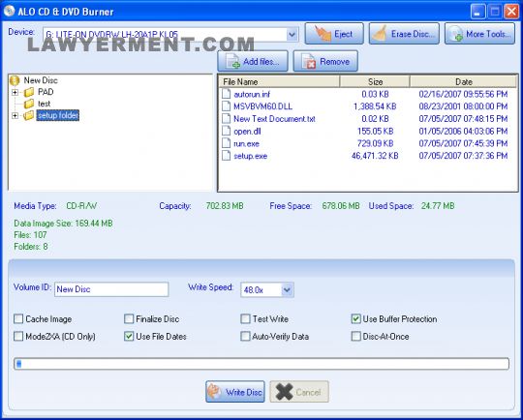
Task: Click the Eject drive button
Action: (334, 34)
